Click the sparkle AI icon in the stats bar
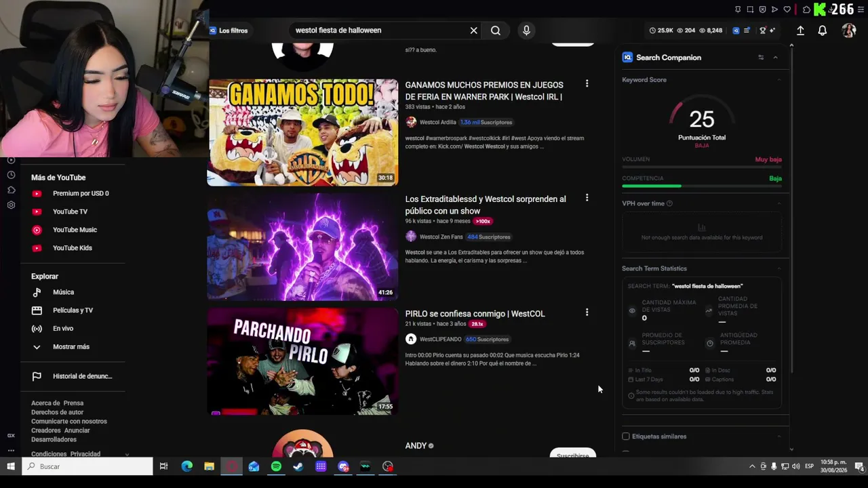Viewport: 868px width, 488px height. tap(772, 30)
